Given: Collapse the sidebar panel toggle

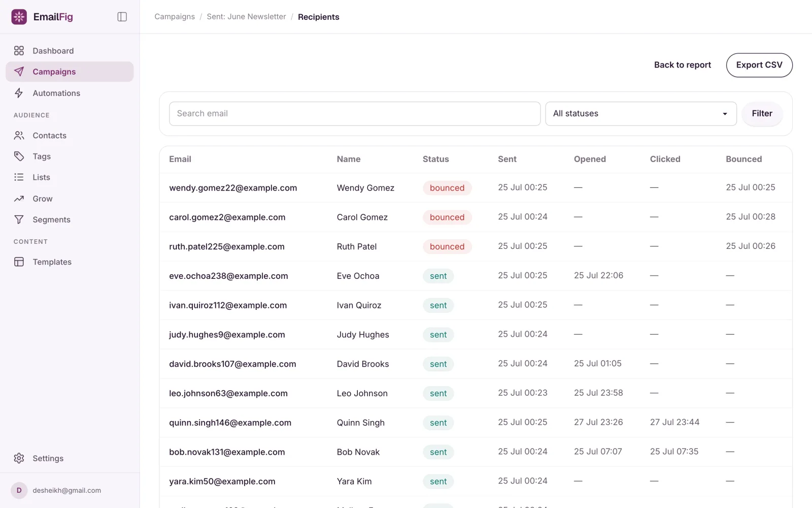Looking at the screenshot, I should click(x=122, y=17).
